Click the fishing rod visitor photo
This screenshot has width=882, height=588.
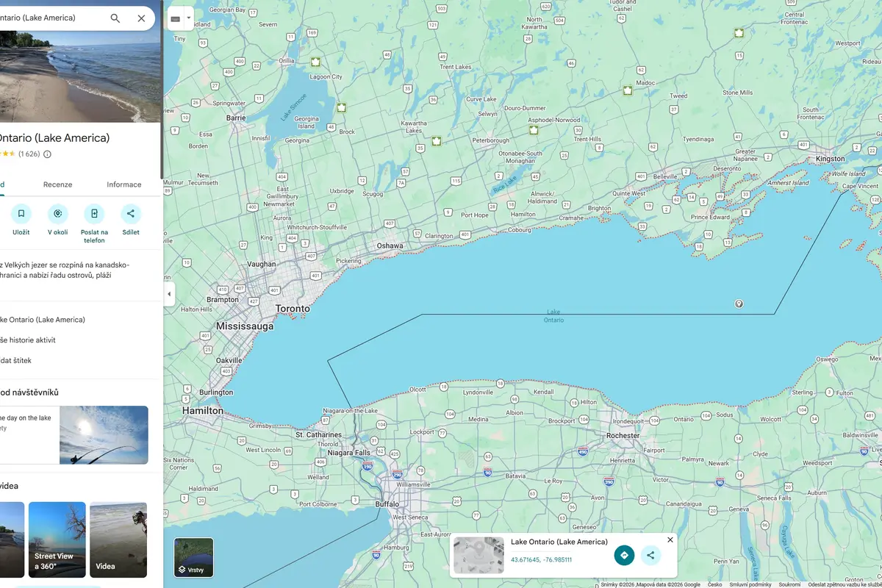coord(104,435)
